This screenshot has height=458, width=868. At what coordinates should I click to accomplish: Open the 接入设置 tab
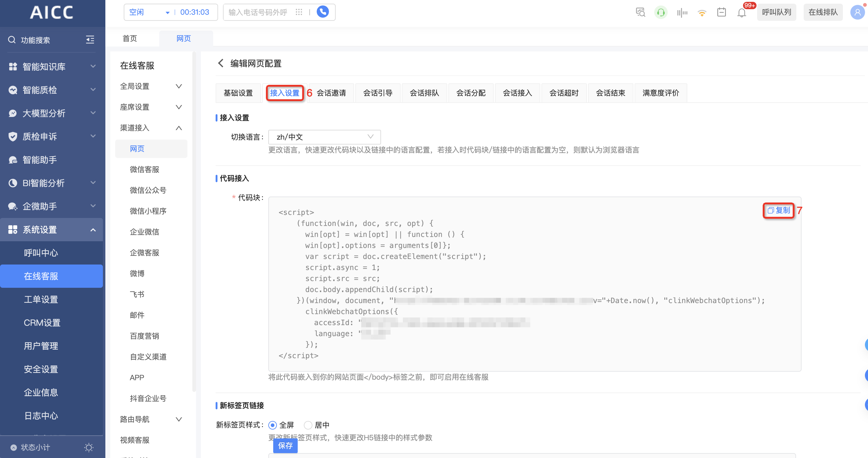click(x=285, y=93)
